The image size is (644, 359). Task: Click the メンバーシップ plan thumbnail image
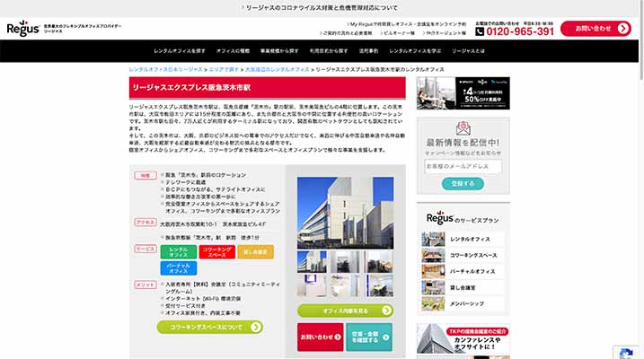pyautogui.click(x=433, y=304)
